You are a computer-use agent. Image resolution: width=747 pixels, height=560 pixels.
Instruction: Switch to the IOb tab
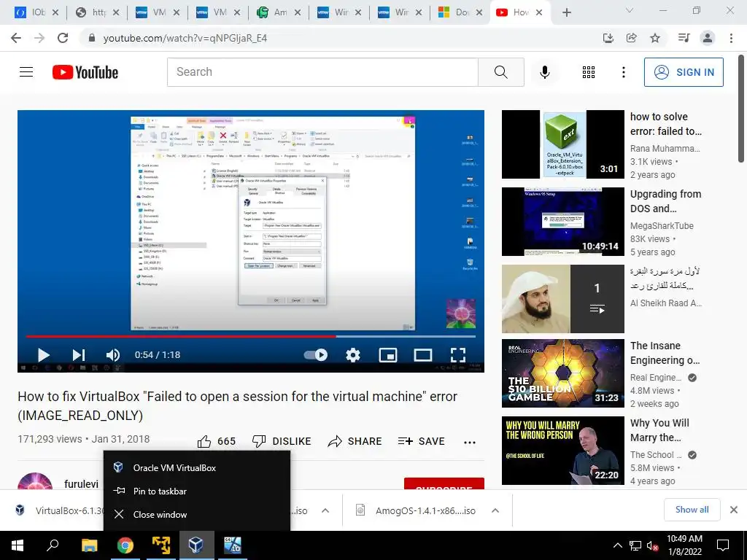pyautogui.click(x=36, y=12)
